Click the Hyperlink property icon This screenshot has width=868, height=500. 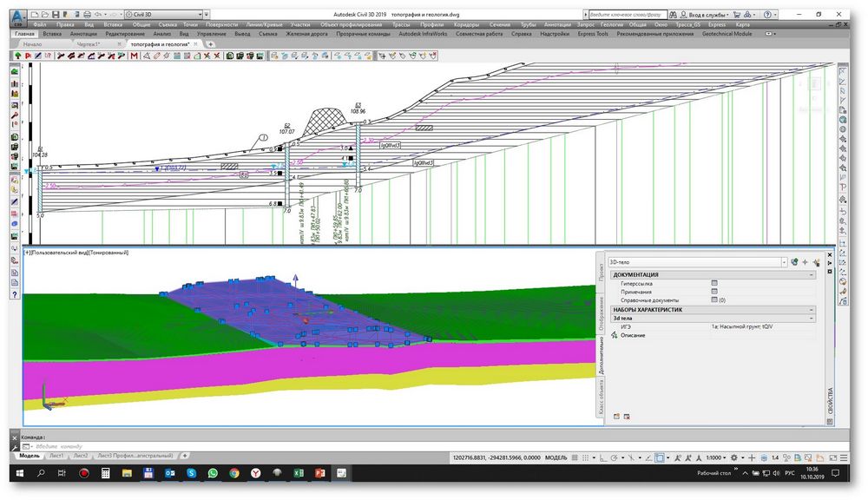coord(714,283)
